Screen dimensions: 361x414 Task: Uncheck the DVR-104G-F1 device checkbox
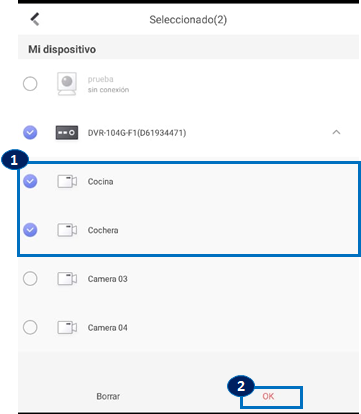(30, 133)
